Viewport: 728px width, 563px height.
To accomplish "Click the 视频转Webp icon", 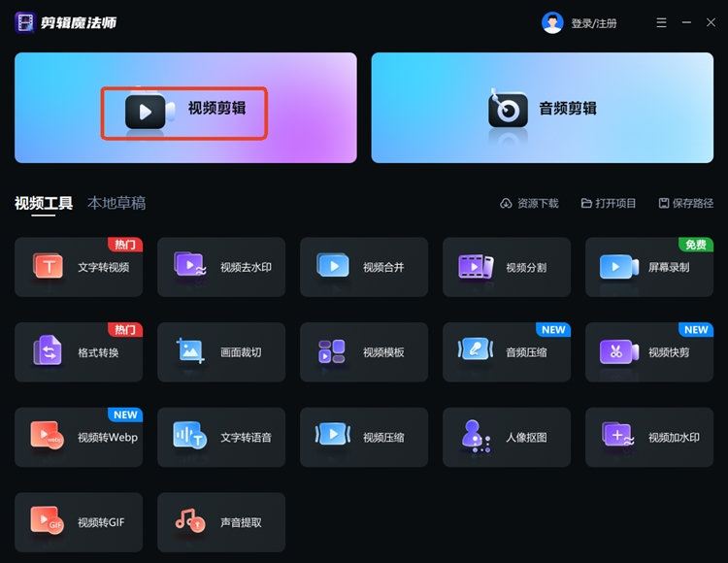I will tap(47, 436).
